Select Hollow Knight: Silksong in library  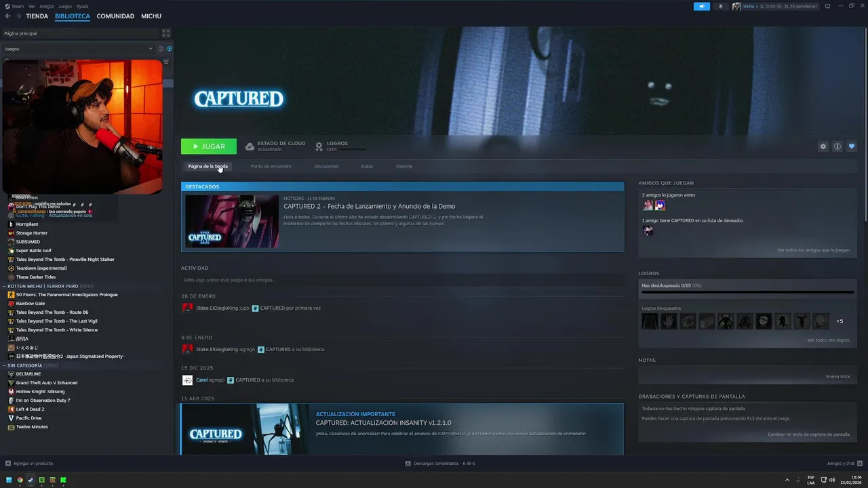(x=40, y=392)
